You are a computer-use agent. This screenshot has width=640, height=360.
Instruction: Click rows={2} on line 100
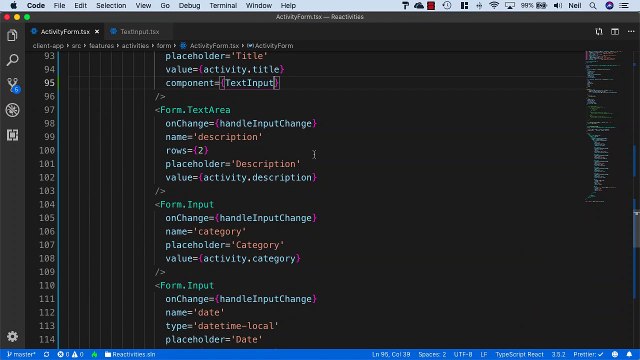pos(187,150)
